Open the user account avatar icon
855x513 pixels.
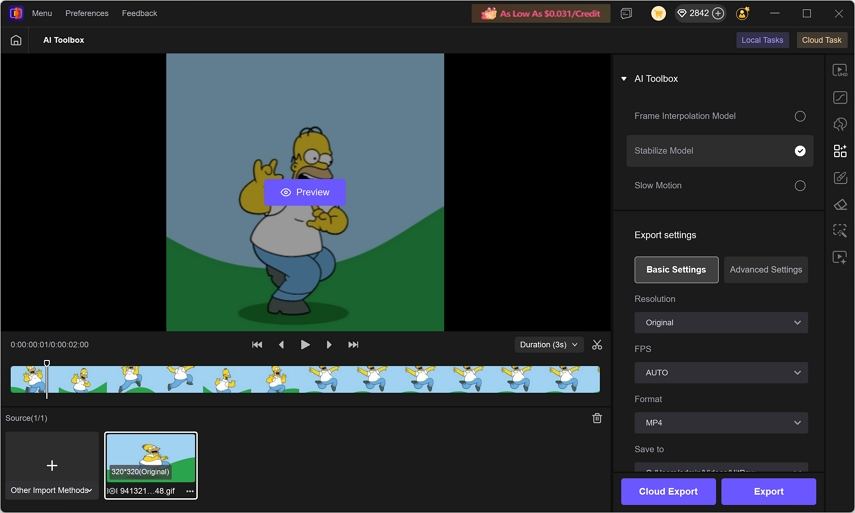point(743,14)
